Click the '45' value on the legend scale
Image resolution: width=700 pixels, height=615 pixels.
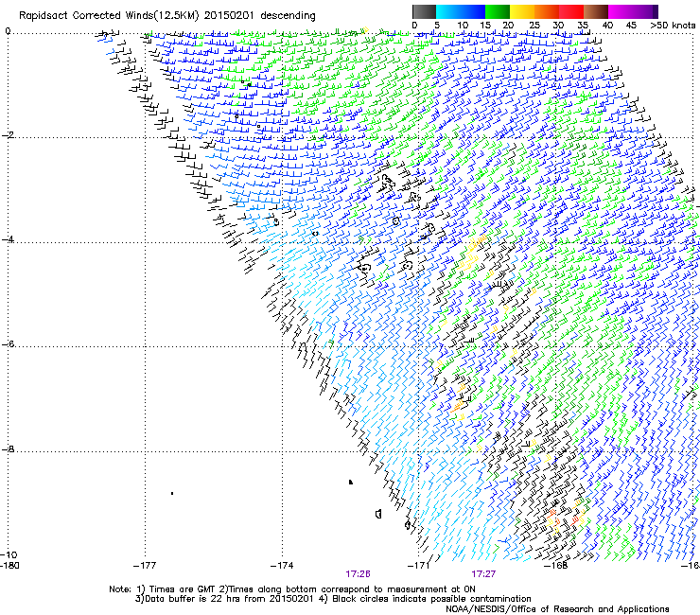[x=631, y=26]
